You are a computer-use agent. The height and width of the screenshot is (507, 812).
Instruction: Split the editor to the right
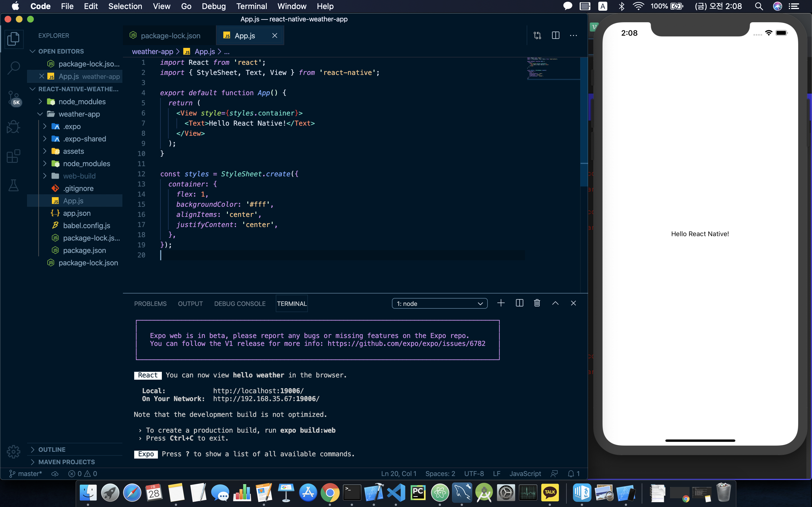[x=555, y=35]
